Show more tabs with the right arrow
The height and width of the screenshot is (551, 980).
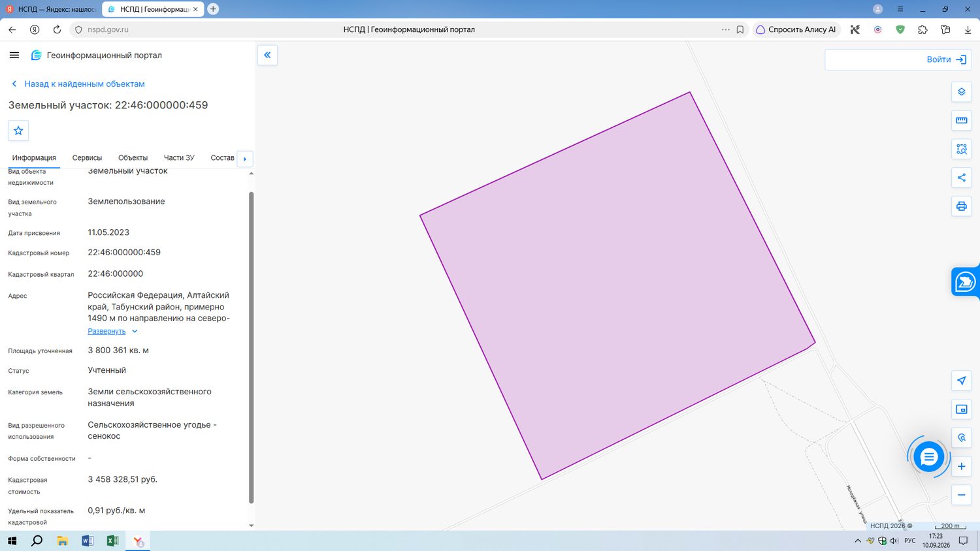click(245, 159)
